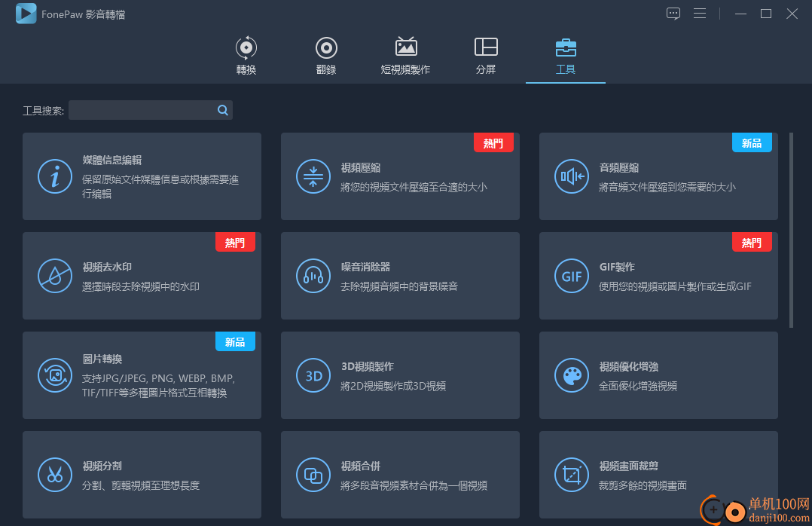Go to the 分屏 (Split screen) tab

click(486, 56)
